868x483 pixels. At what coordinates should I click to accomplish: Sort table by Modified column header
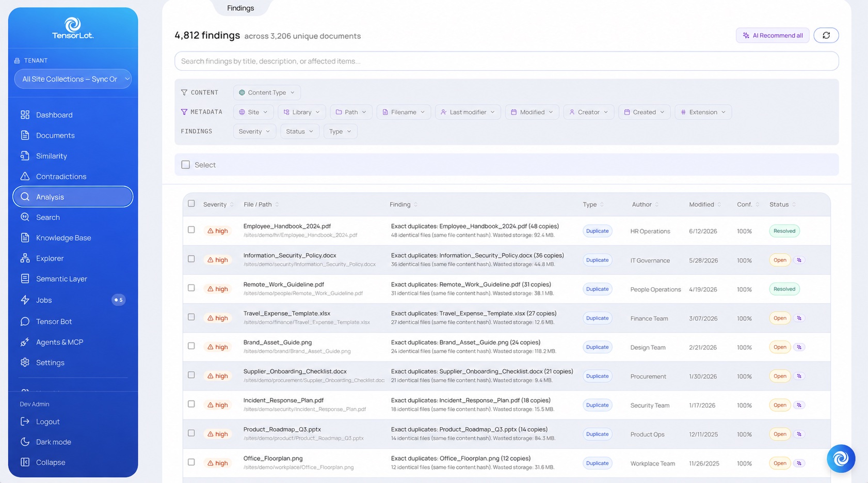click(x=705, y=205)
